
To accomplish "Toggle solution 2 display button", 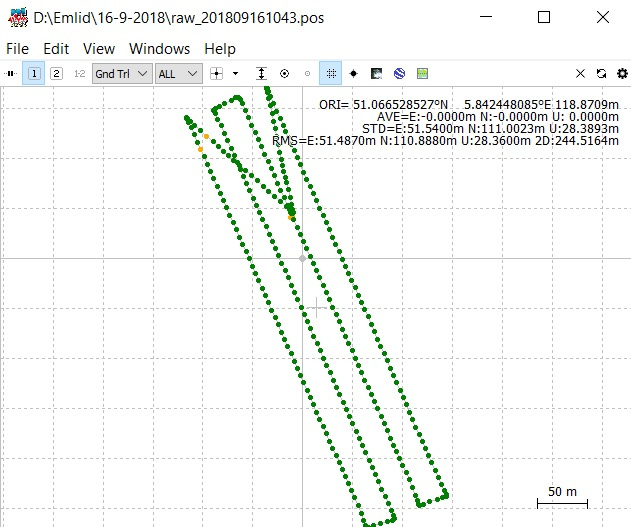I will [x=56, y=74].
